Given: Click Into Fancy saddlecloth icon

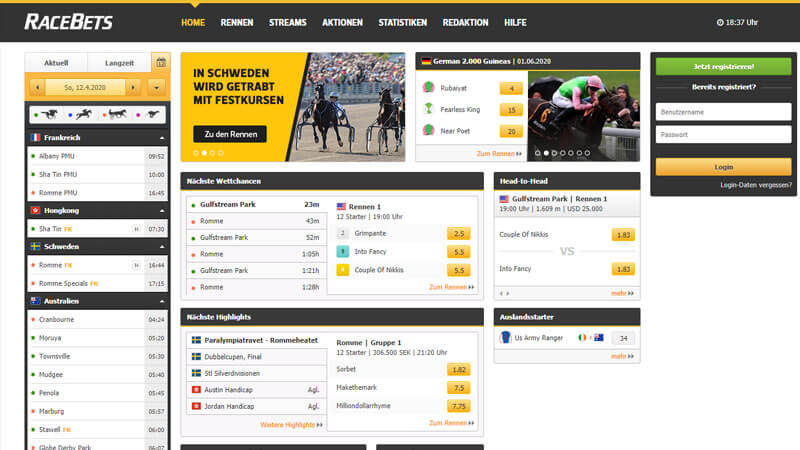Looking at the screenshot, I should (x=342, y=252).
